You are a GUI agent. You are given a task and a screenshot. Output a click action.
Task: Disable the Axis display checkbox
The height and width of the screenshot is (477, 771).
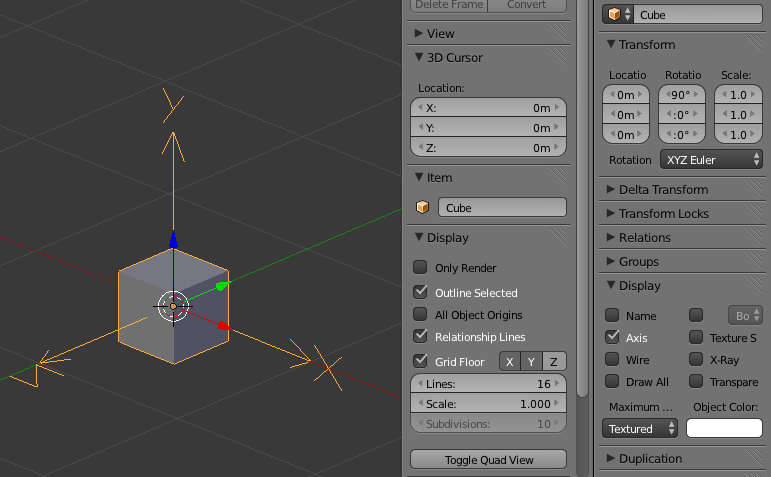pyautogui.click(x=612, y=338)
